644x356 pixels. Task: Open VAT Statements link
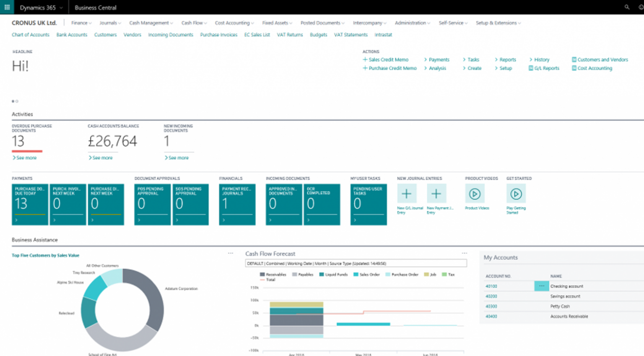click(x=351, y=35)
